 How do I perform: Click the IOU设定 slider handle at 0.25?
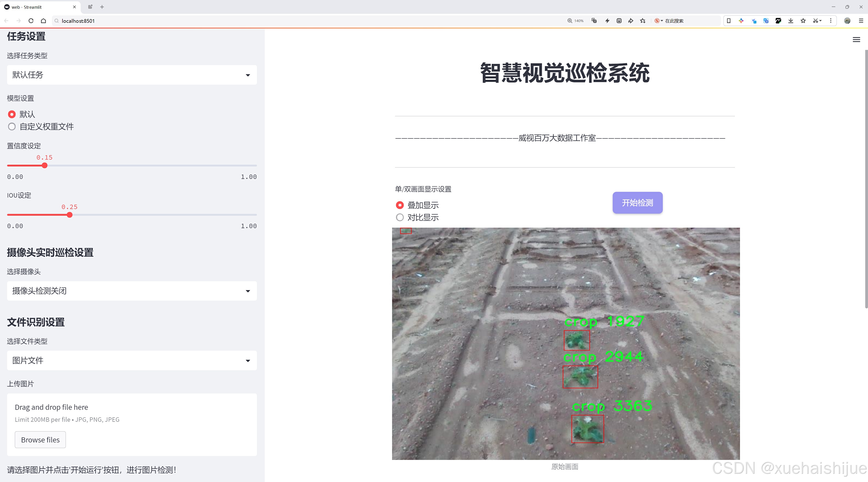(x=69, y=215)
